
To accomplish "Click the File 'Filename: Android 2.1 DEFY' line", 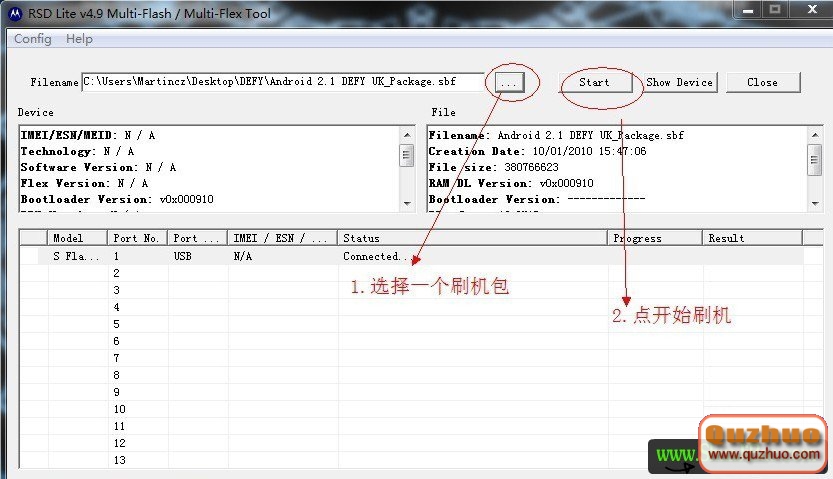I will [x=556, y=135].
